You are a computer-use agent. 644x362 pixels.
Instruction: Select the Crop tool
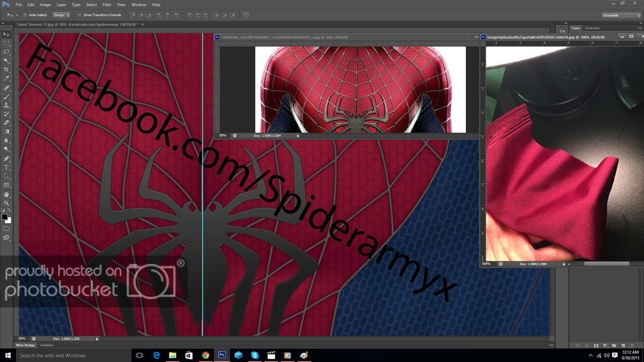[6, 70]
